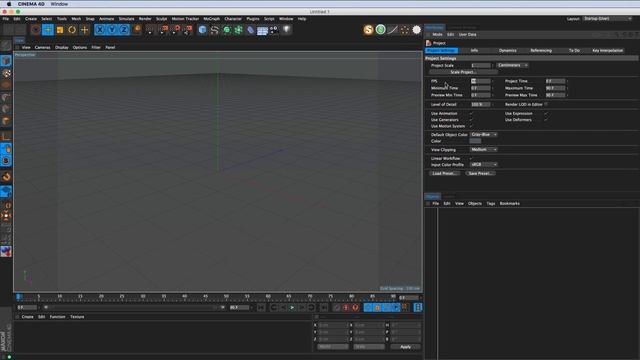Jump to the animation start
The height and width of the screenshot is (360, 640).
point(260,307)
